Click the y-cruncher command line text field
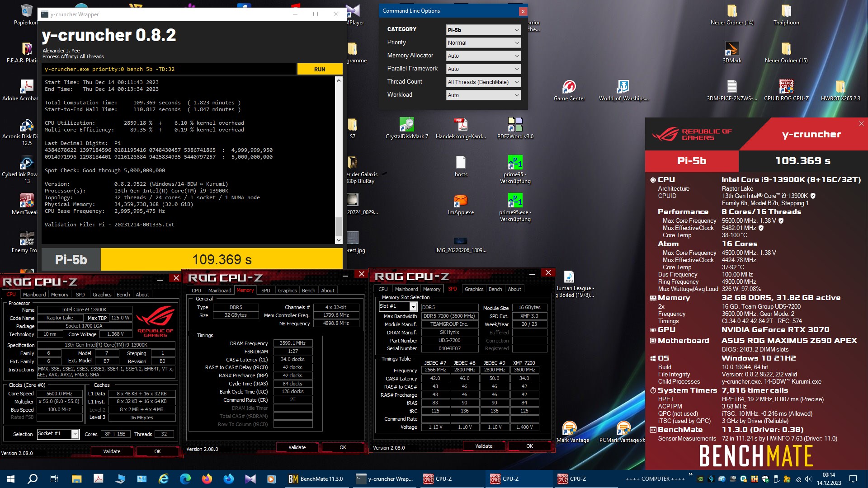 169,69
